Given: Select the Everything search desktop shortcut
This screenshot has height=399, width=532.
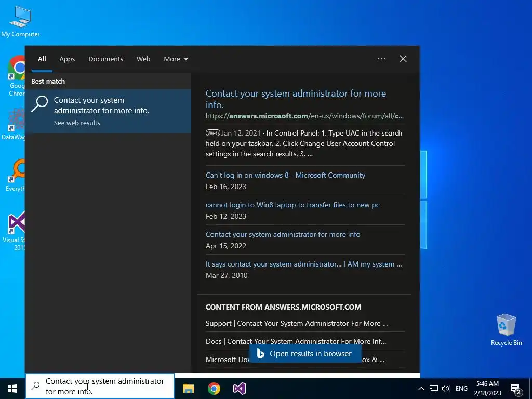Looking at the screenshot, I should (x=15, y=176).
